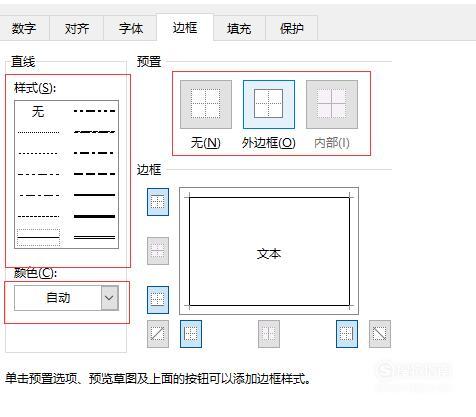Toggle the inner vertical border button
The width and height of the screenshot is (476, 417).
pyautogui.click(x=269, y=334)
